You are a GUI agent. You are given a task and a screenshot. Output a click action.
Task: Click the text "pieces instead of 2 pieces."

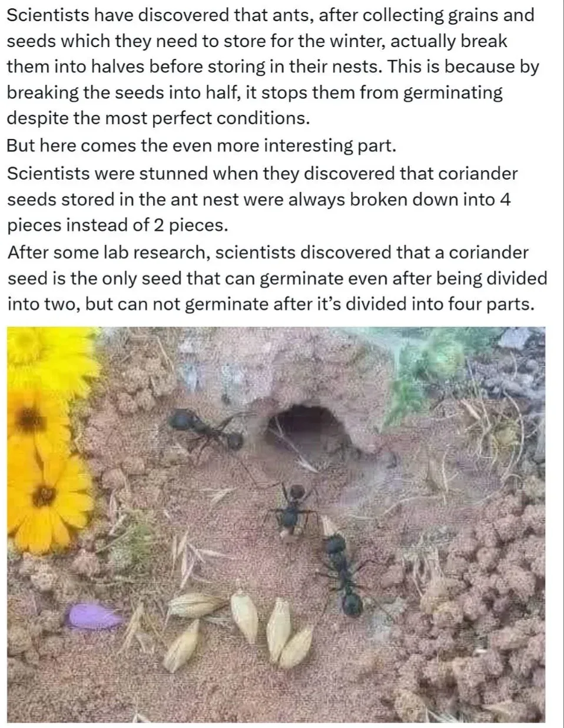117,226
